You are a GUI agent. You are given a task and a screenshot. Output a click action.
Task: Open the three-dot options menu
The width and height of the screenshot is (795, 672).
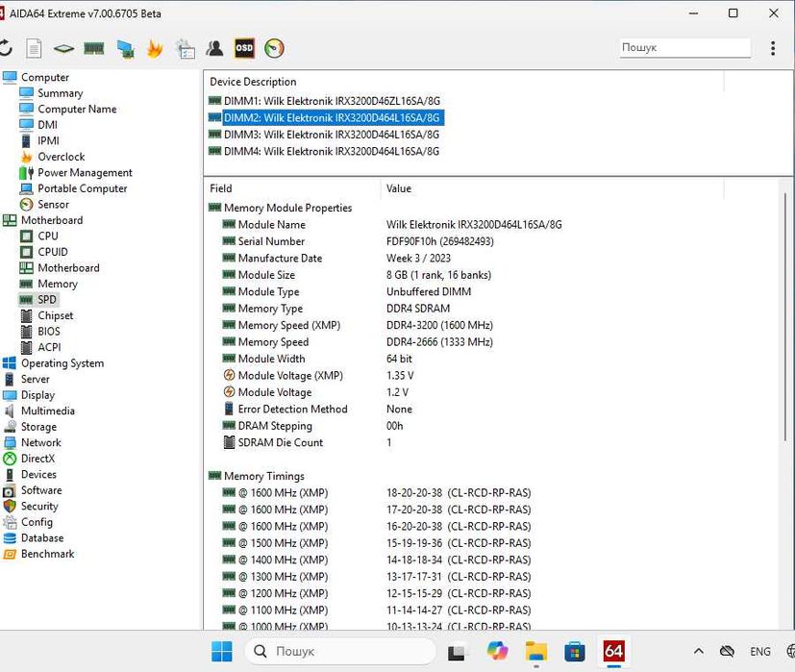click(x=773, y=48)
